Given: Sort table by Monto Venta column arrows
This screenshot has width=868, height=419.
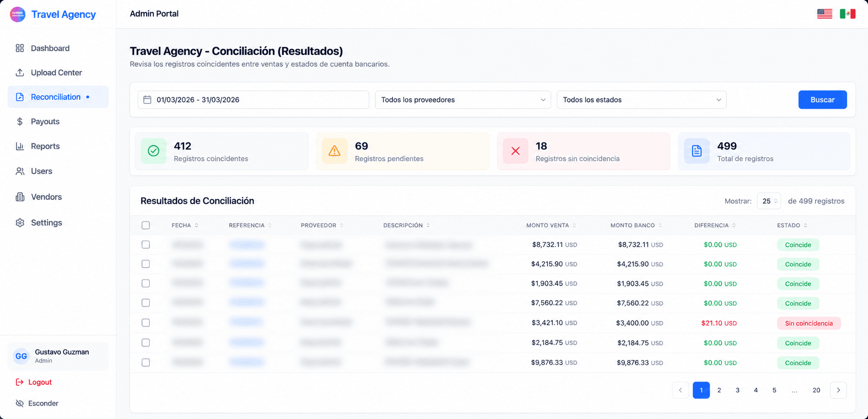Looking at the screenshot, I should (574, 225).
